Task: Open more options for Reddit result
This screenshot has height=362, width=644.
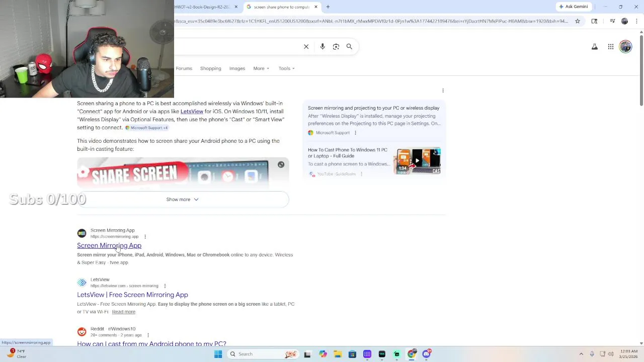Action: point(148,335)
